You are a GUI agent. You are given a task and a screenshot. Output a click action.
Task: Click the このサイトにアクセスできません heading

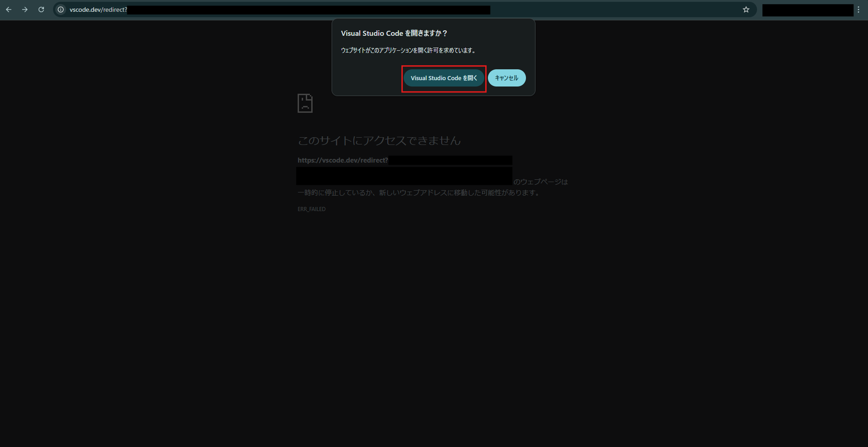coord(379,140)
